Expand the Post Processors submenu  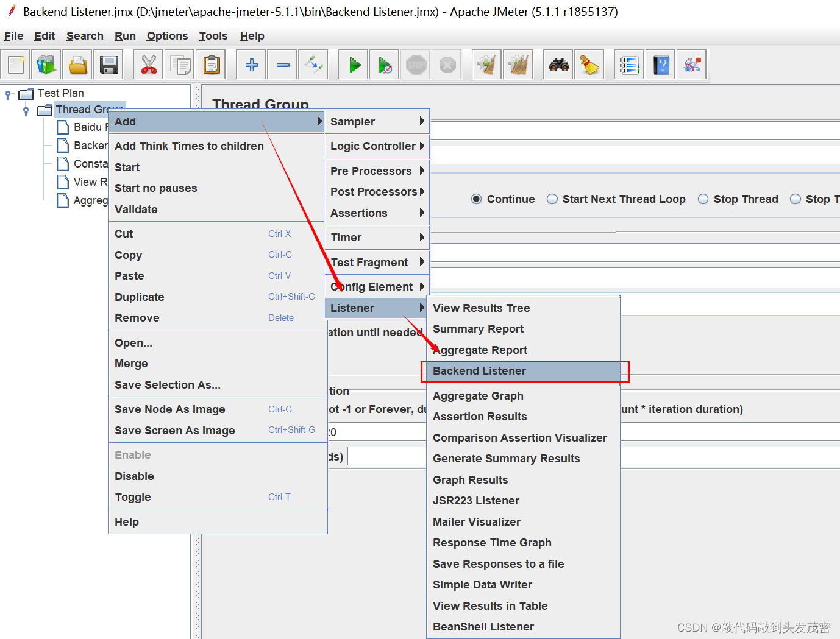377,192
